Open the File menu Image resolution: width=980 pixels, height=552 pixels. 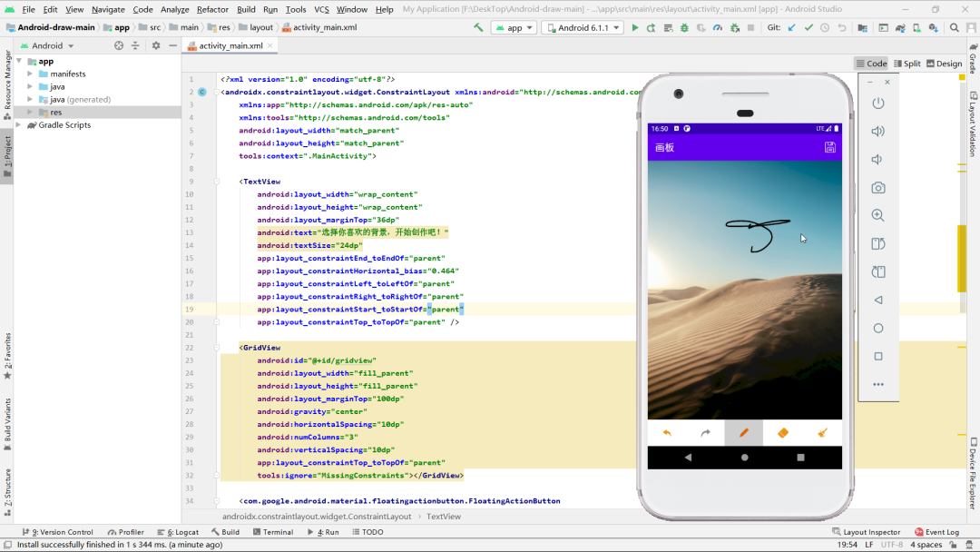tap(29, 9)
